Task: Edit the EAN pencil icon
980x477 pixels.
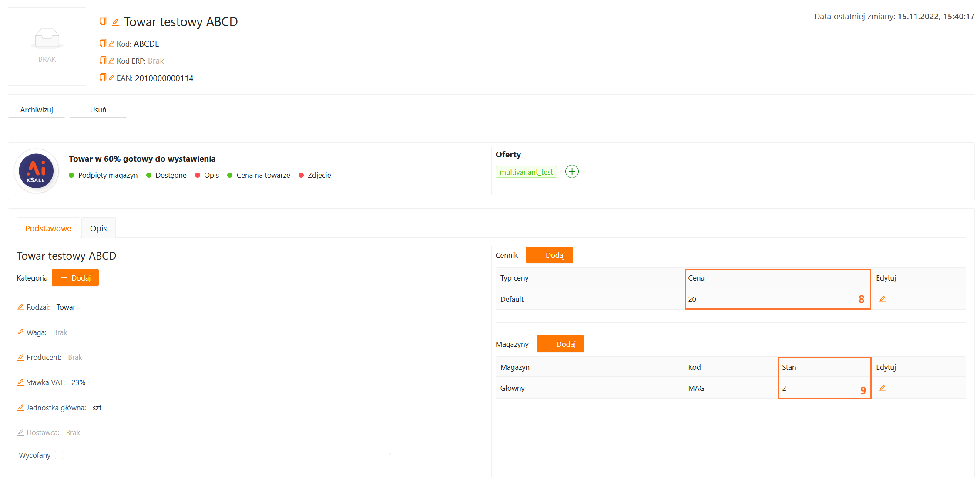Action: click(111, 78)
